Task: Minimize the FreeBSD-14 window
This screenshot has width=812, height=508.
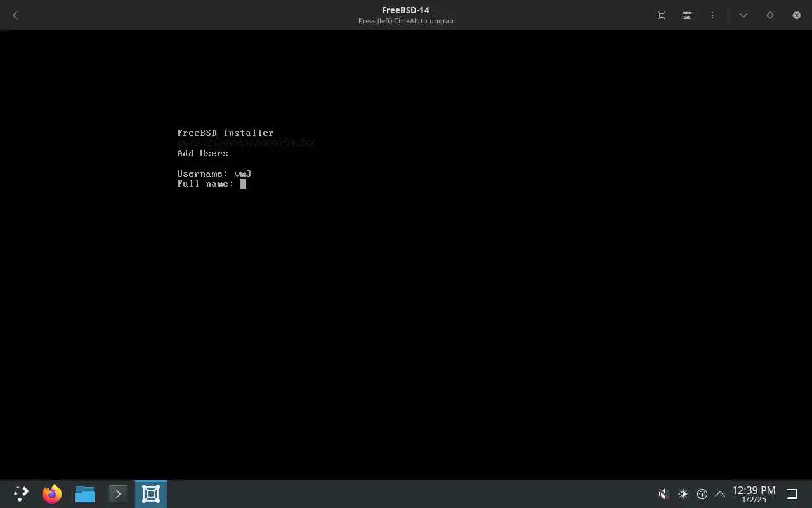Action: coord(743,15)
